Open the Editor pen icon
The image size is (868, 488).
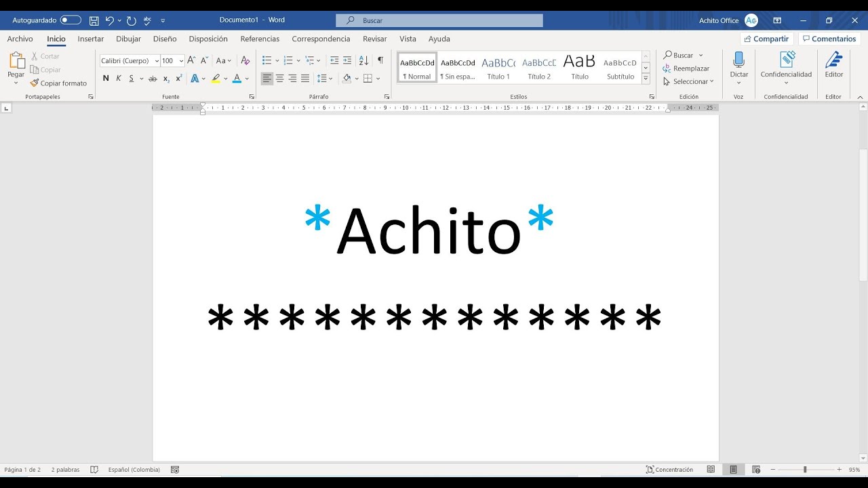(x=833, y=60)
